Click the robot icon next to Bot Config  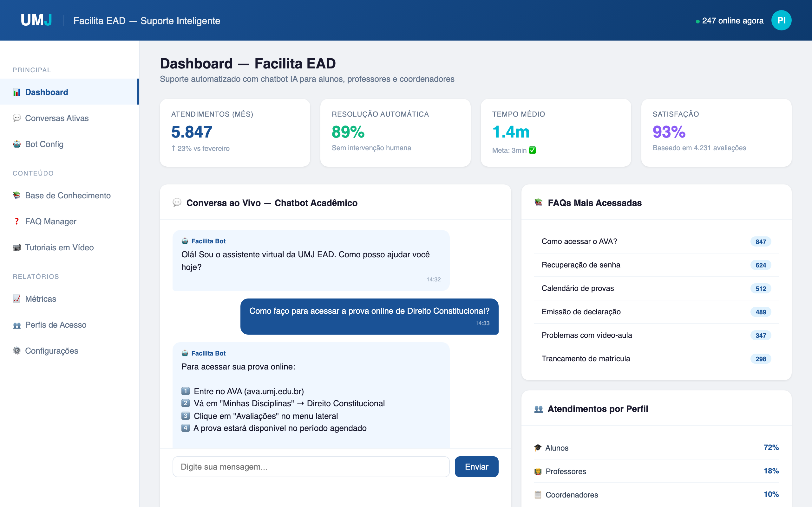tap(16, 144)
